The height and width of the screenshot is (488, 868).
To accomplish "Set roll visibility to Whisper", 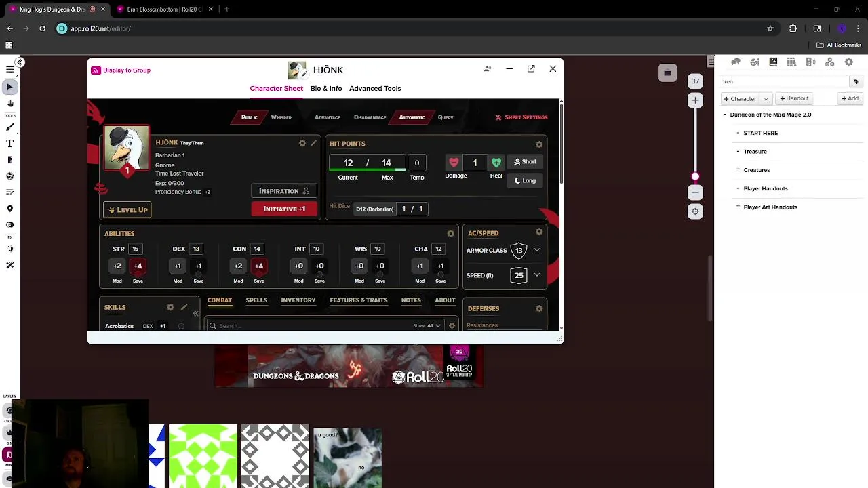I will (x=281, y=117).
